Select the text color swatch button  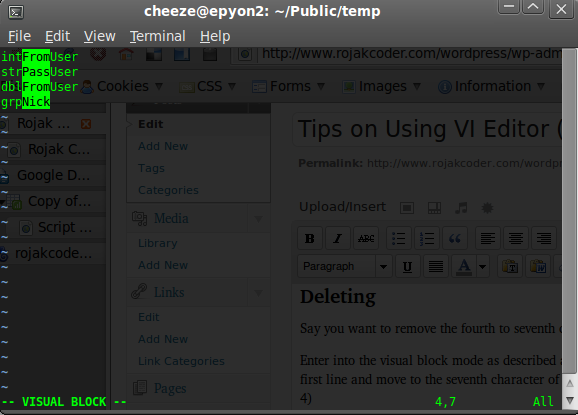click(464, 266)
